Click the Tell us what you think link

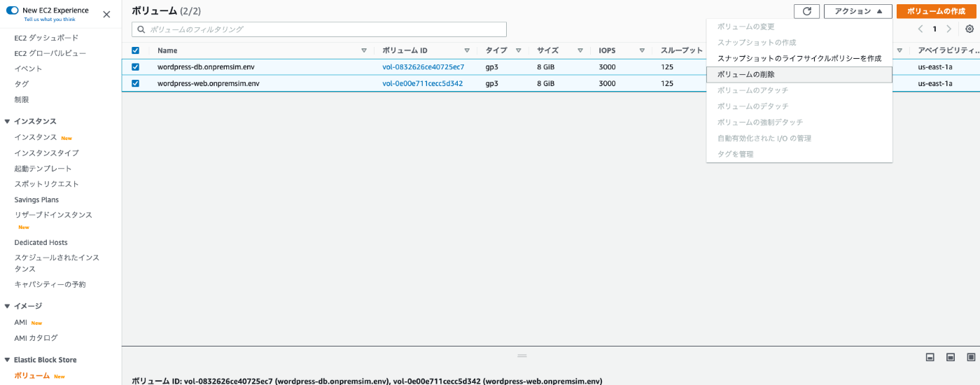tap(50, 20)
